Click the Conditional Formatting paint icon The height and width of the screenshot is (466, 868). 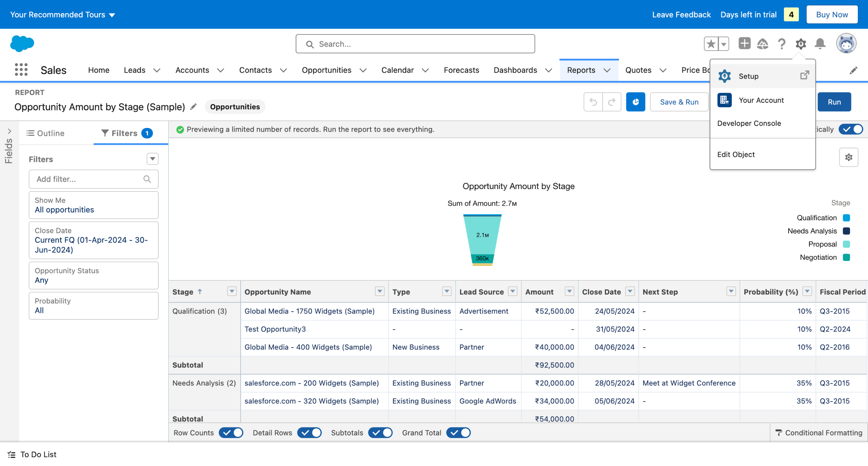pyautogui.click(x=779, y=433)
